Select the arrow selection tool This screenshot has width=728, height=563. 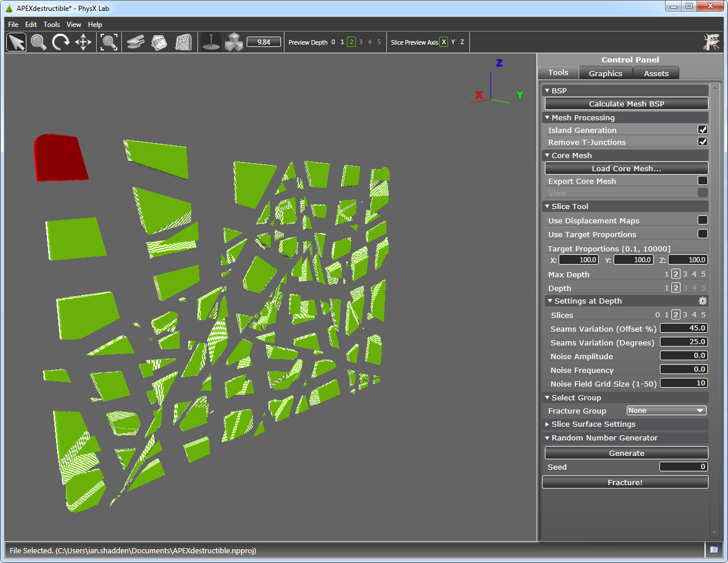point(15,41)
